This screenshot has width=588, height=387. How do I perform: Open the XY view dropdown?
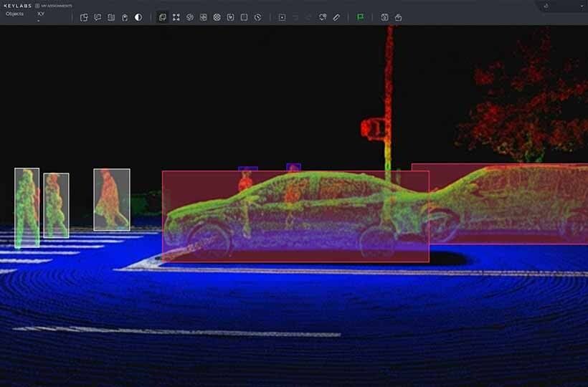coord(41,14)
